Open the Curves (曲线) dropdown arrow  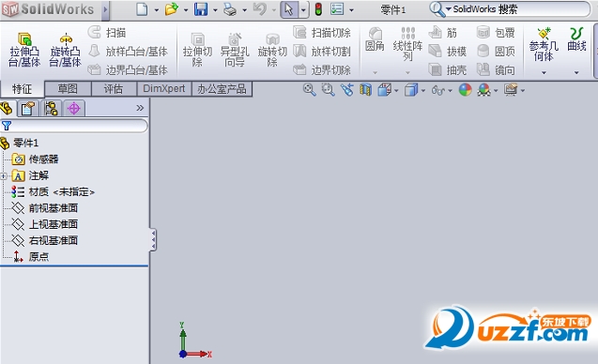coord(576,72)
